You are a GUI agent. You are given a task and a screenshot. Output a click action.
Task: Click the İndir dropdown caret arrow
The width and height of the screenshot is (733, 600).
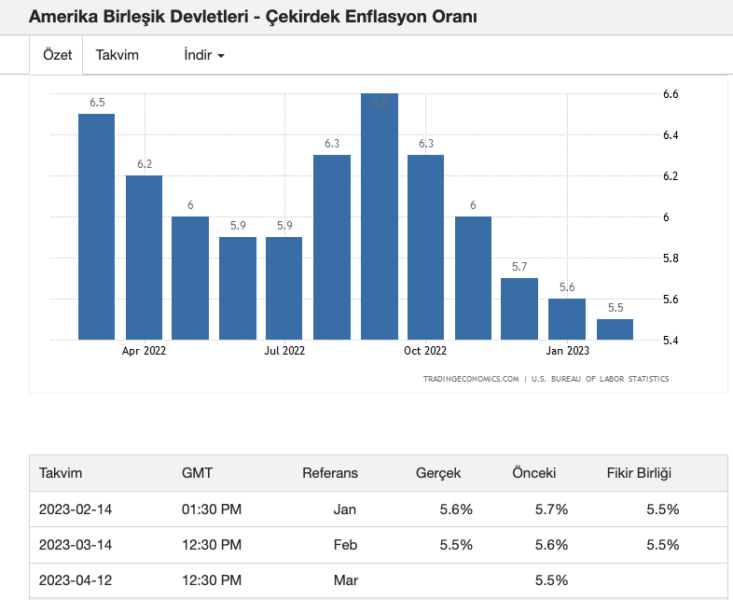(x=221, y=56)
